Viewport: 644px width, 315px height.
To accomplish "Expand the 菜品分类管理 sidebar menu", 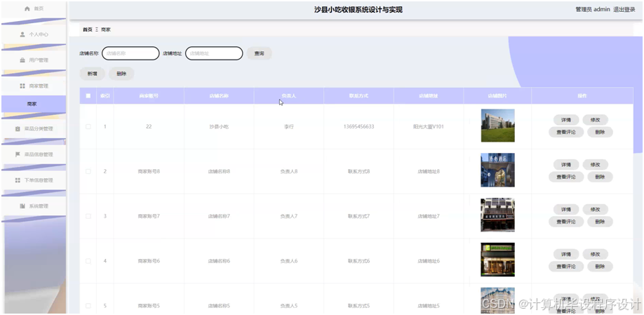I will [34, 129].
